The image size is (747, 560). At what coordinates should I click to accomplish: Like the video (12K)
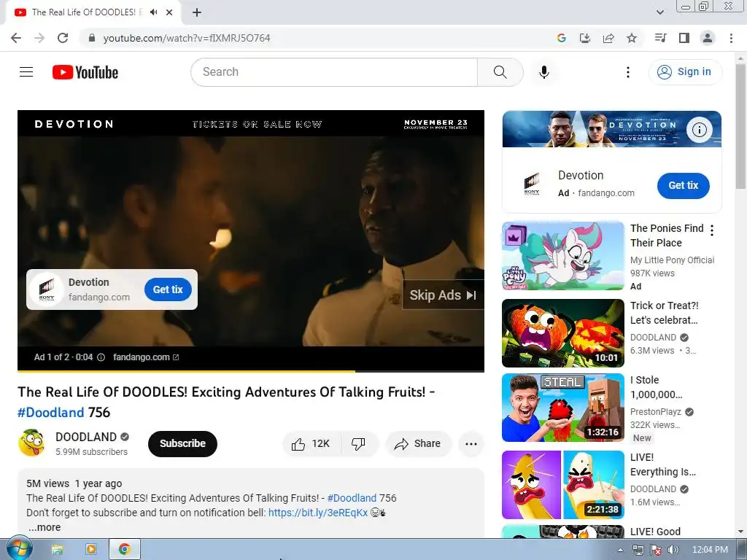pyautogui.click(x=311, y=444)
